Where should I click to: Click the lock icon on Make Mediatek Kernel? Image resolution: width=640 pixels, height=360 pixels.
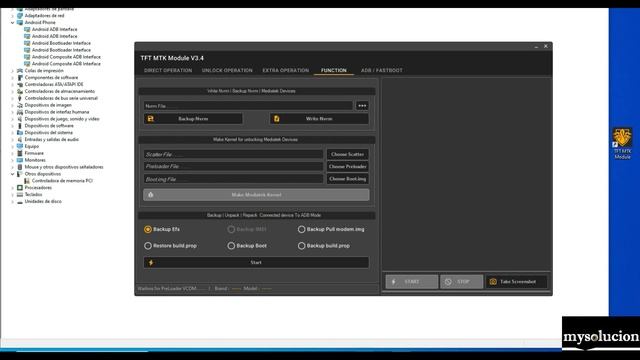coord(151,195)
